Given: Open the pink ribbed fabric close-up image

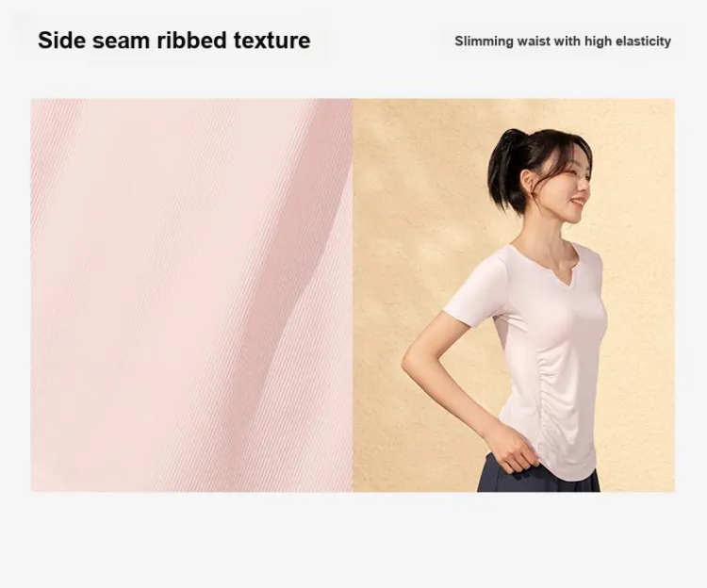Looking at the screenshot, I should (x=191, y=295).
